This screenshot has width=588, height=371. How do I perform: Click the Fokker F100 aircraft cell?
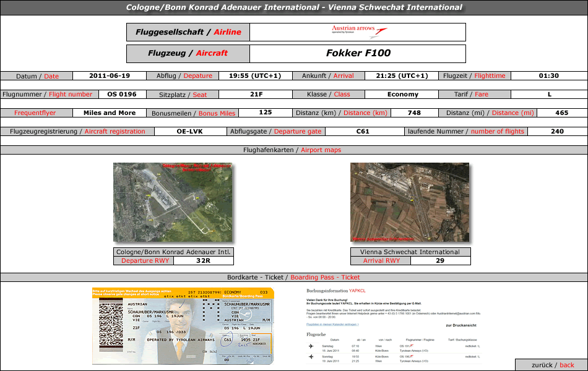click(358, 53)
